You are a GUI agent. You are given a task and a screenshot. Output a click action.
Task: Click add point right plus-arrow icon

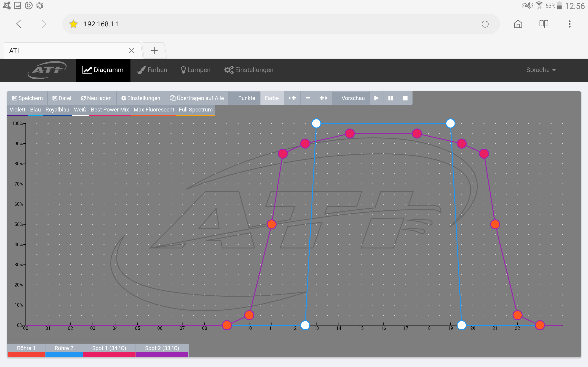(323, 98)
